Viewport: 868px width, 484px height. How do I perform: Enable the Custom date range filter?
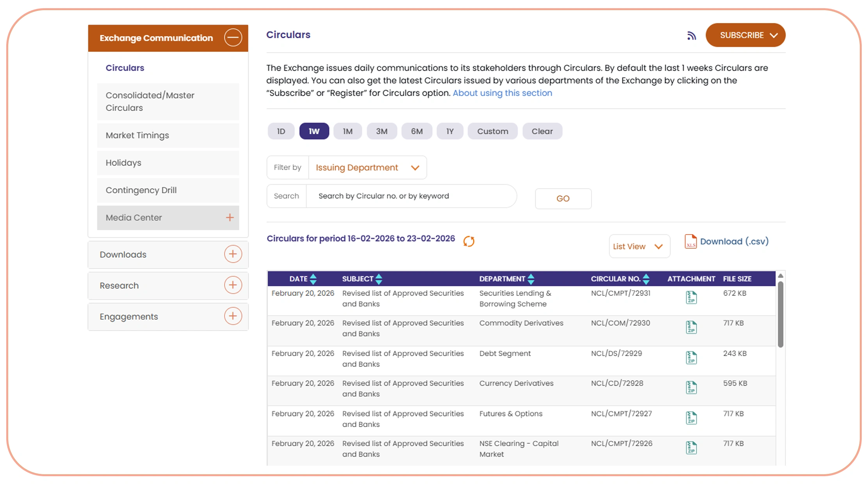tap(492, 131)
